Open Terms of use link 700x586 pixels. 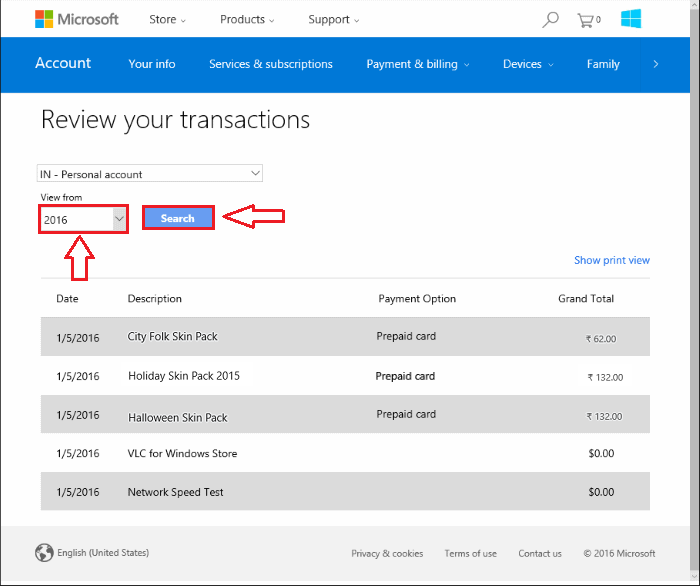pyautogui.click(x=471, y=553)
